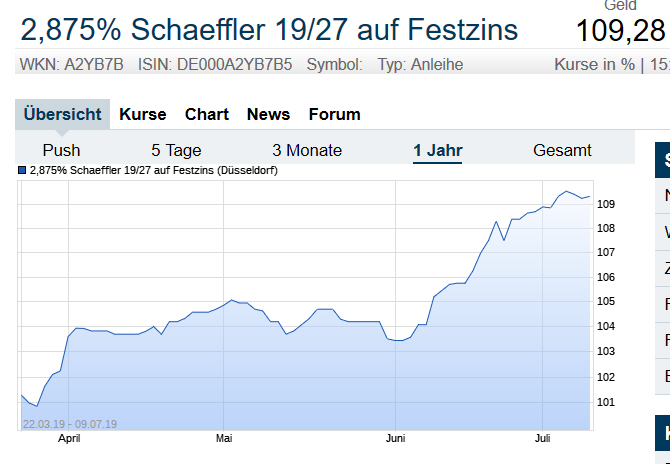Switch to the Kurse tab
This screenshot has height=464, width=670.
click(143, 114)
